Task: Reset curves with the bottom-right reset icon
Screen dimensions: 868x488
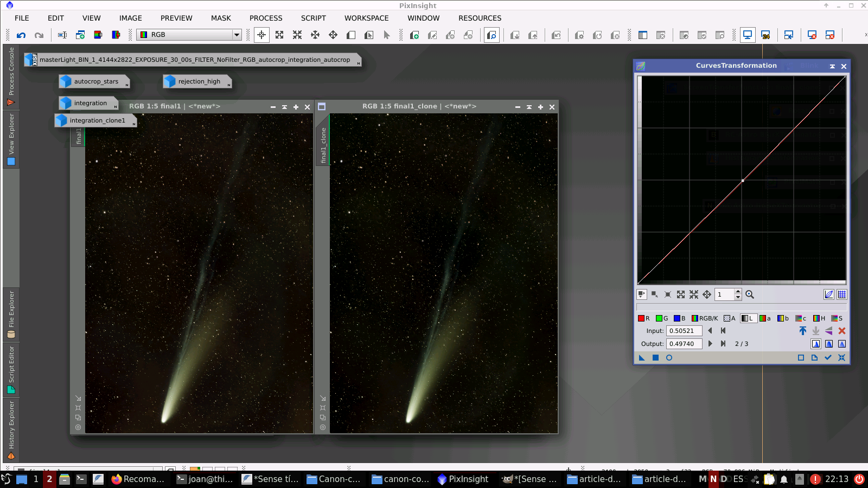Action: 841,358
